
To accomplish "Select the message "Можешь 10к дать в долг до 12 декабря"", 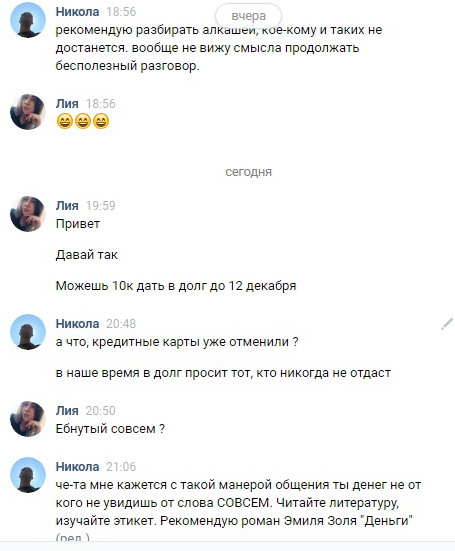I will point(176,286).
